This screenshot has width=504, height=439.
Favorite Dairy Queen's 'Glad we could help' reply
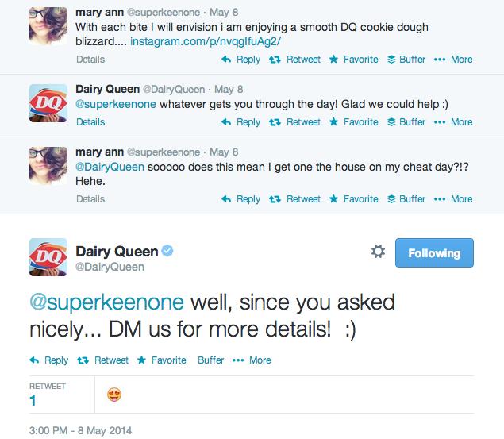click(x=354, y=122)
